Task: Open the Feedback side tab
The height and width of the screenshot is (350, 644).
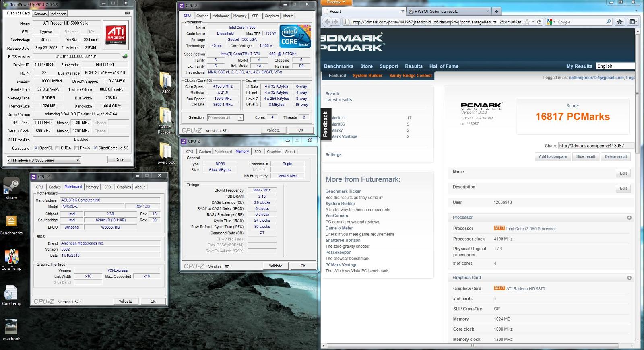Action: [x=326, y=124]
